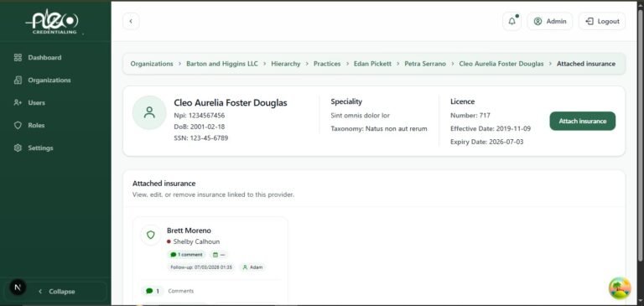Go to Practices breadcrumb
Image resolution: width=644 pixels, height=306 pixels.
click(327, 64)
